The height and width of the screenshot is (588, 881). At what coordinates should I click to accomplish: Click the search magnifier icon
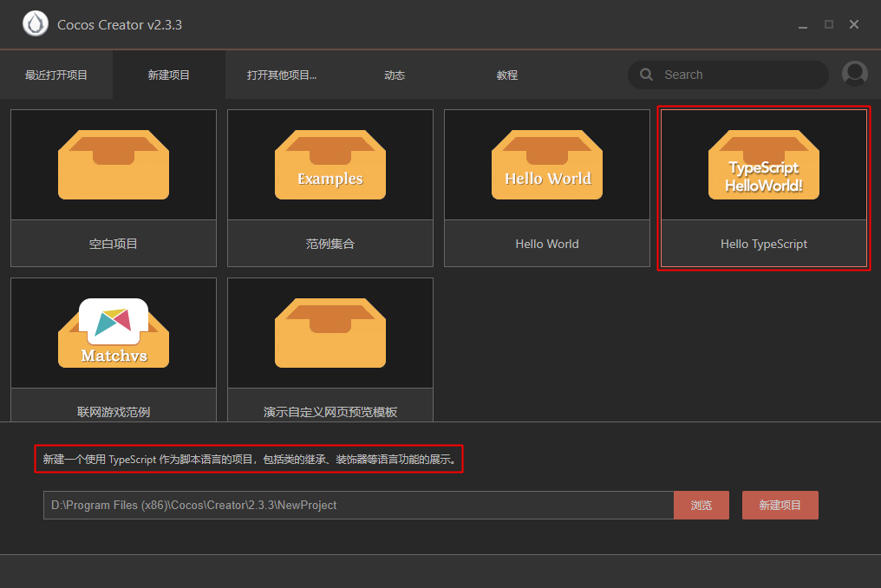(646, 75)
